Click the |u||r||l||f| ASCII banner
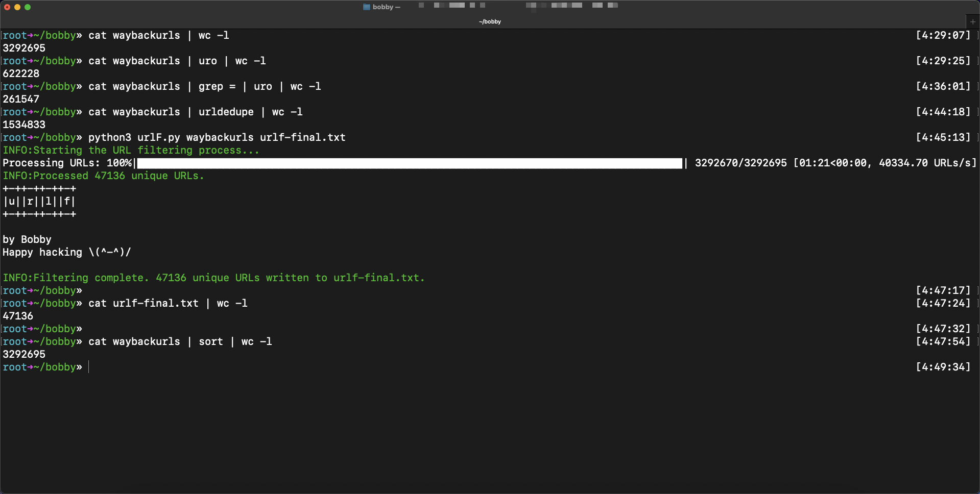 [39, 201]
